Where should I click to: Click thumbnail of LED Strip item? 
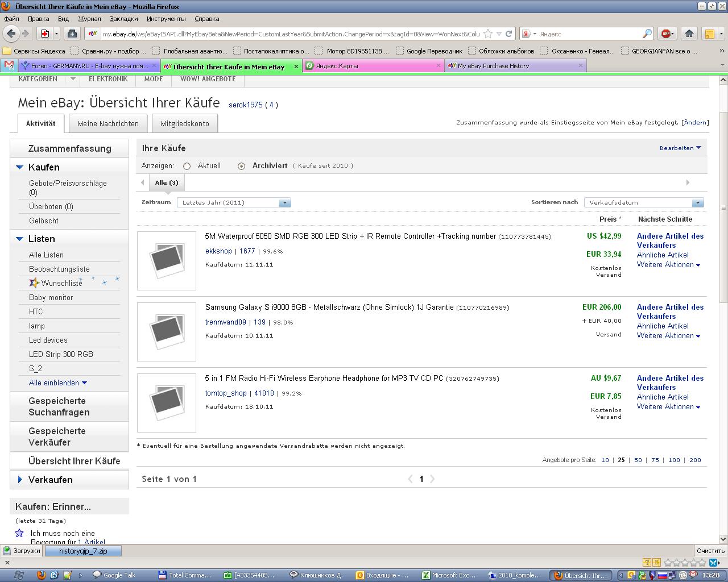(x=167, y=260)
